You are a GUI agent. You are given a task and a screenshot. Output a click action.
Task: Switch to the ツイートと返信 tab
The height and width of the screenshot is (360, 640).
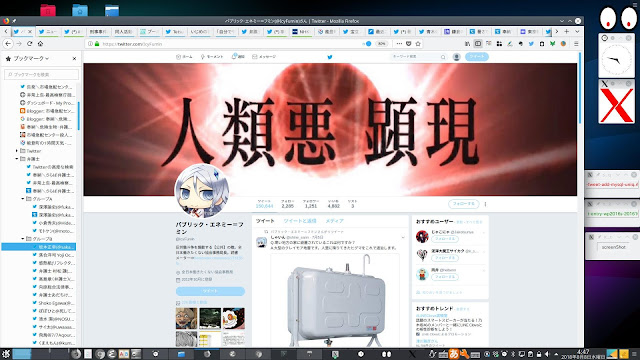300,221
